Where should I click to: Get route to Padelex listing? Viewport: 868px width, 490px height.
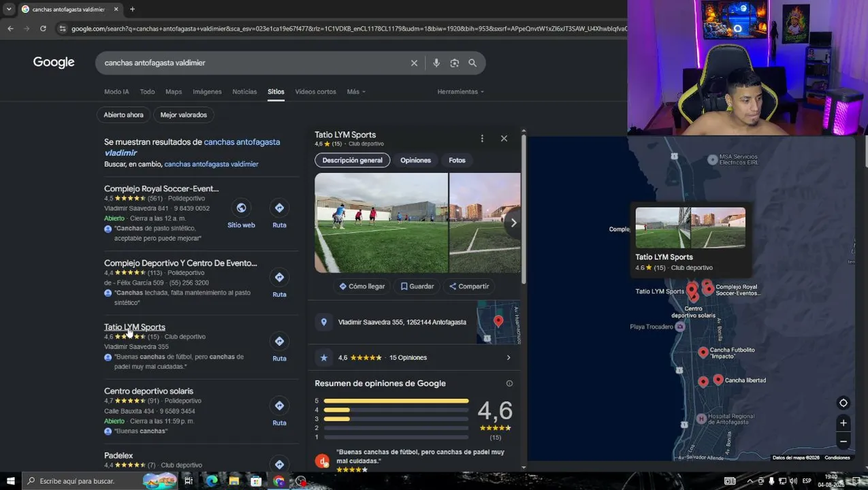point(279,464)
